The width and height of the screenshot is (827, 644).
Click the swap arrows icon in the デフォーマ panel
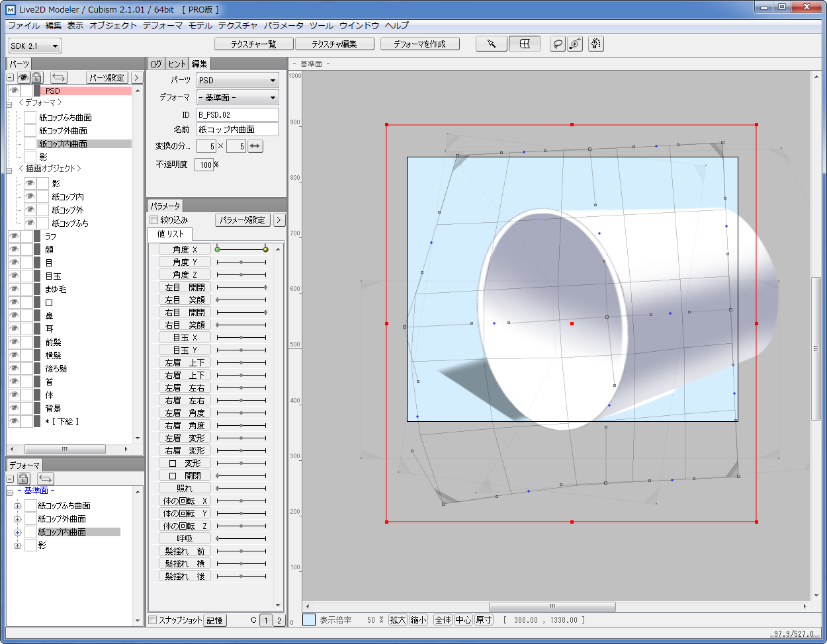click(x=46, y=479)
